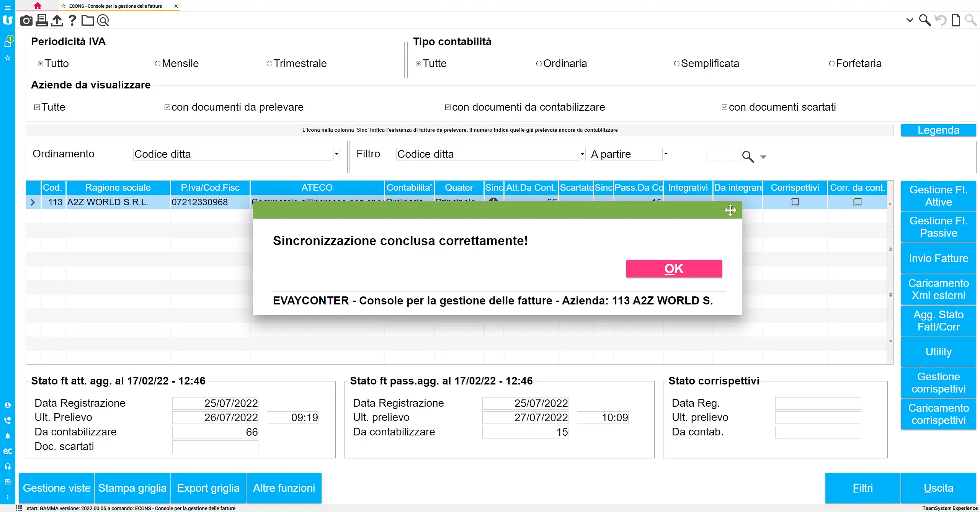980x512 pixels.
Task: Open the Altre funzioni menu
Action: (x=284, y=488)
